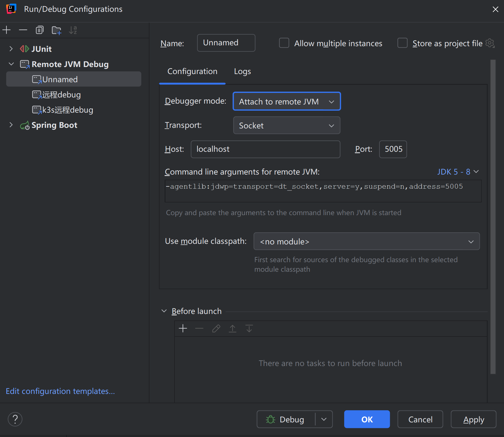The image size is (504, 437).
Task: Click the Add New Configuration plus icon
Action: (6, 30)
